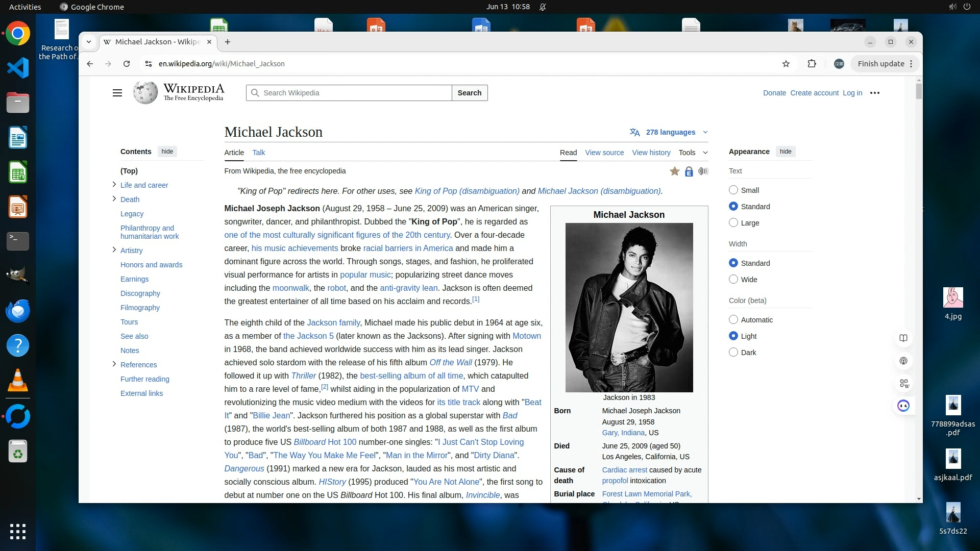Choose Wide width radio option
Screen dimensions: 980x551
click(733, 280)
